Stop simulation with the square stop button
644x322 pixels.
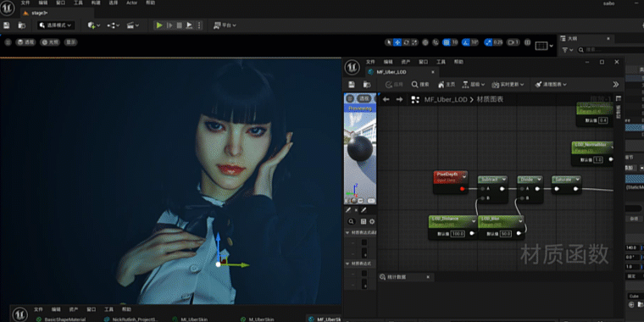180,25
